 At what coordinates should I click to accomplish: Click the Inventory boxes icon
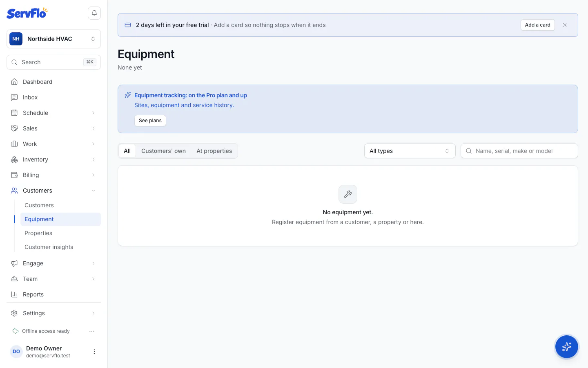tap(14, 159)
